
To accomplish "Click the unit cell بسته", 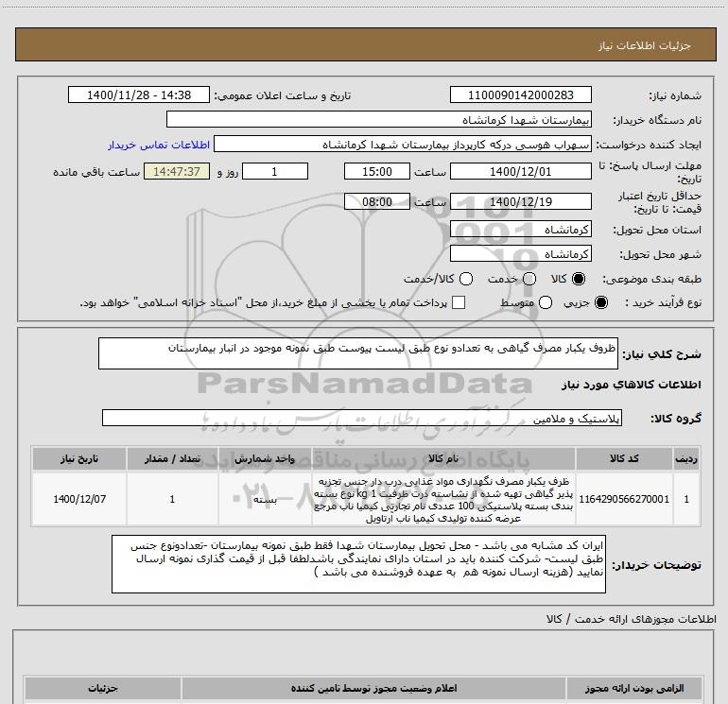I will coord(265,499).
